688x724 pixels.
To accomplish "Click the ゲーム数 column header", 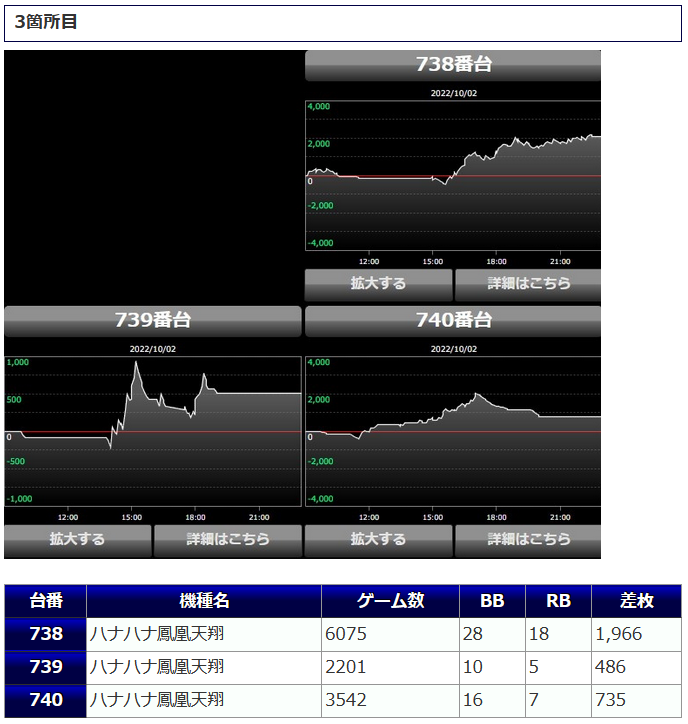I will 391,601.
